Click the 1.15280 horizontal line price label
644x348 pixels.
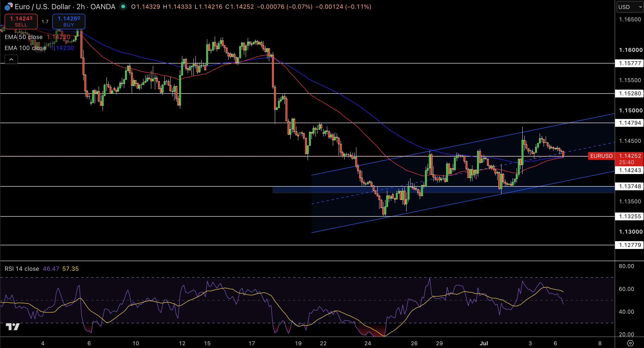click(x=629, y=94)
